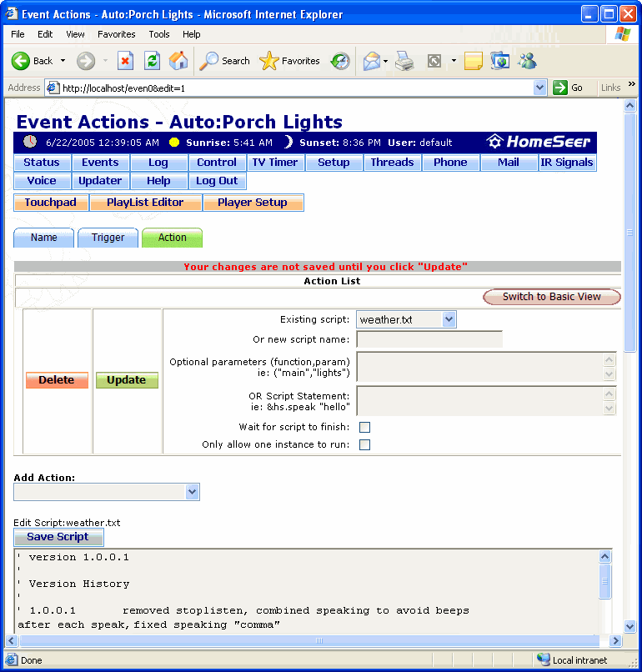Image resolution: width=642 pixels, height=672 pixels.
Task: Enable Wait for script to finish
Action: [364, 427]
